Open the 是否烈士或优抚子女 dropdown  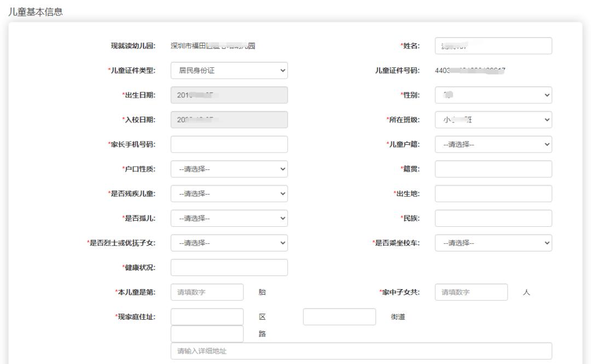(x=230, y=243)
